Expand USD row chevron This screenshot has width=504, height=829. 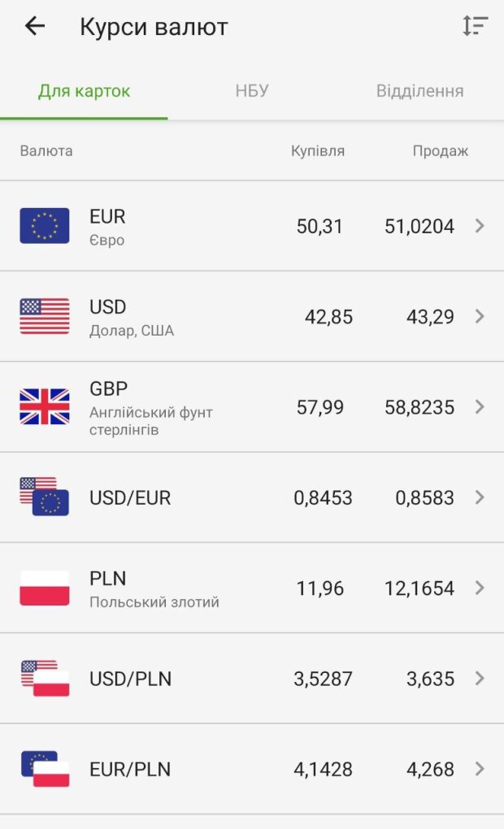coord(480,316)
